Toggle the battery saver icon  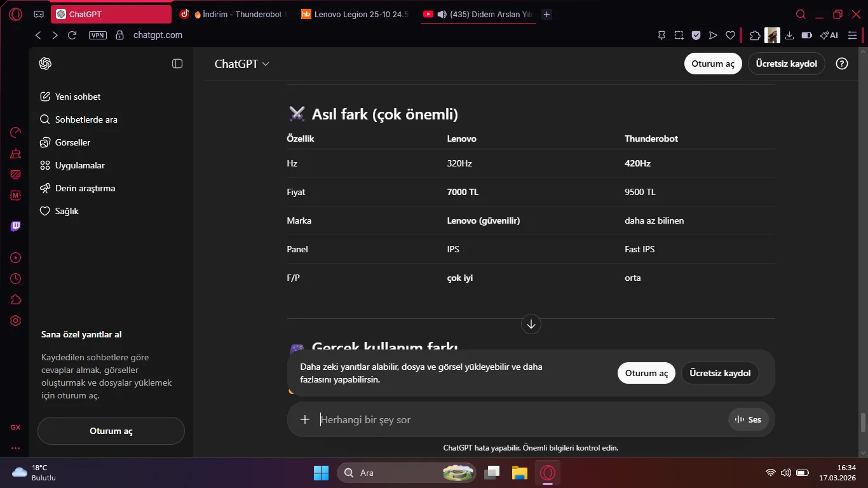point(807,36)
